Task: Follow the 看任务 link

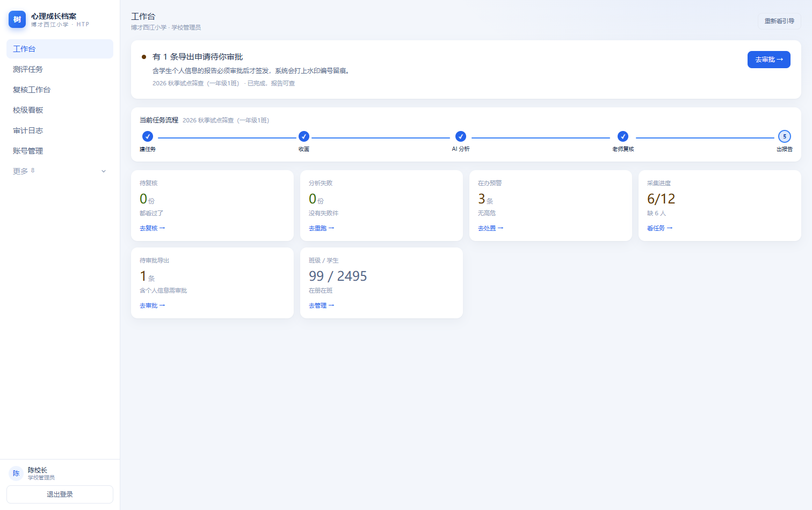Action: 660,228
